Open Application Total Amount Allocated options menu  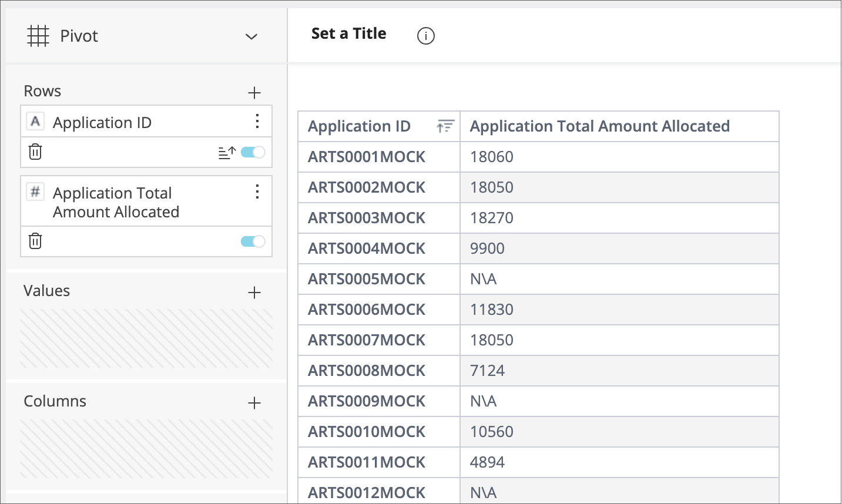click(x=257, y=192)
